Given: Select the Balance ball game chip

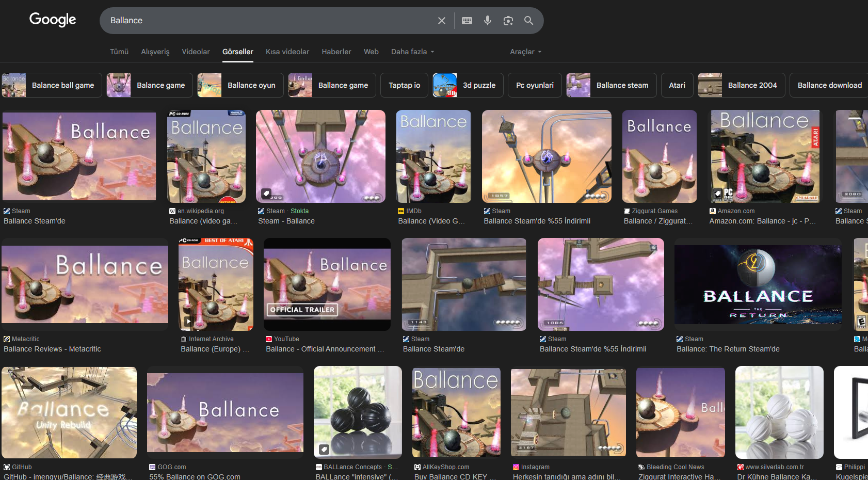Looking at the screenshot, I should 52,85.
